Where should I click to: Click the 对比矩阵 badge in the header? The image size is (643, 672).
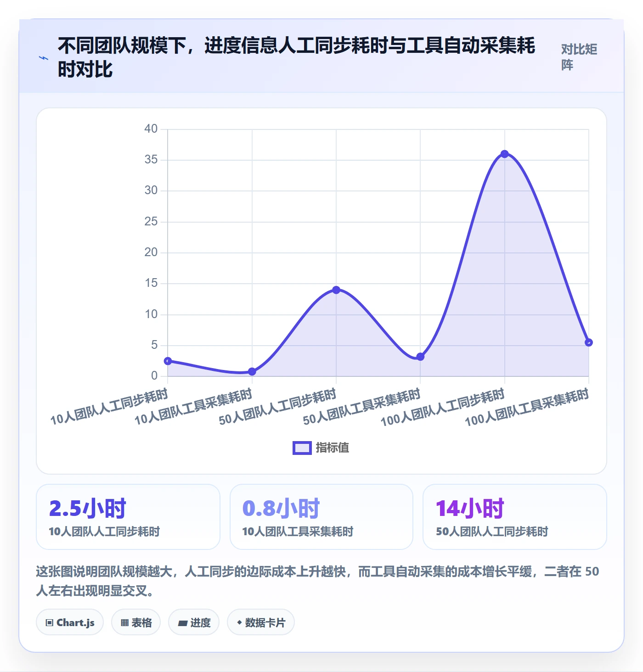(579, 57)
